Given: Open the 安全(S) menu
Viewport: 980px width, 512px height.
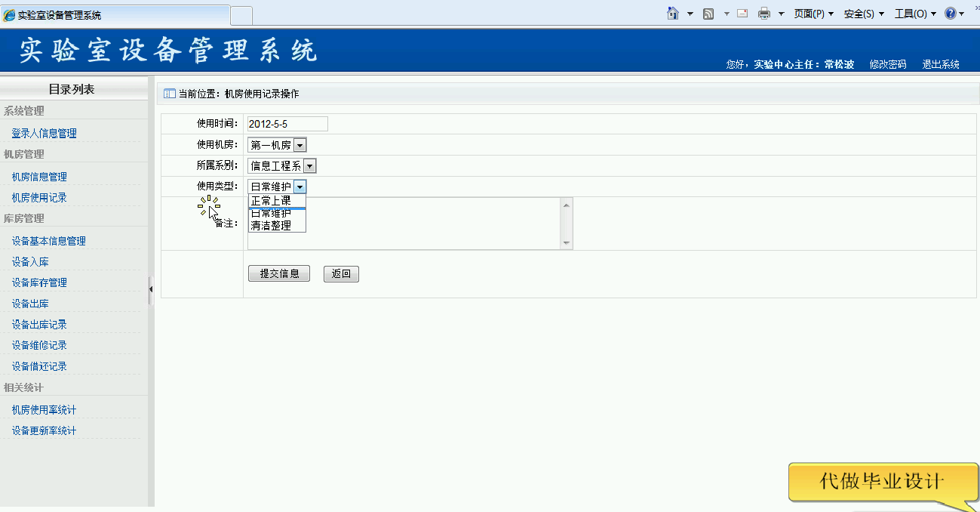Looking at the screenshot, I should (x=864, y=14).
